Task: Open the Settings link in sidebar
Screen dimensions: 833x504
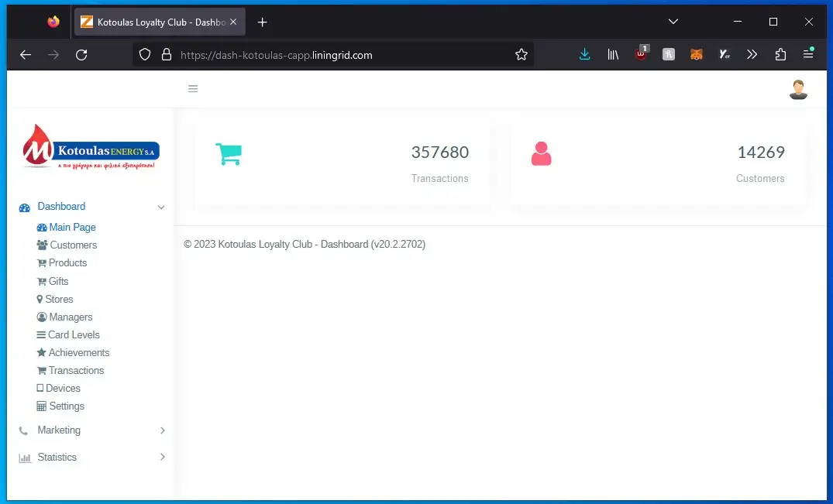Action: pos(66,406)
